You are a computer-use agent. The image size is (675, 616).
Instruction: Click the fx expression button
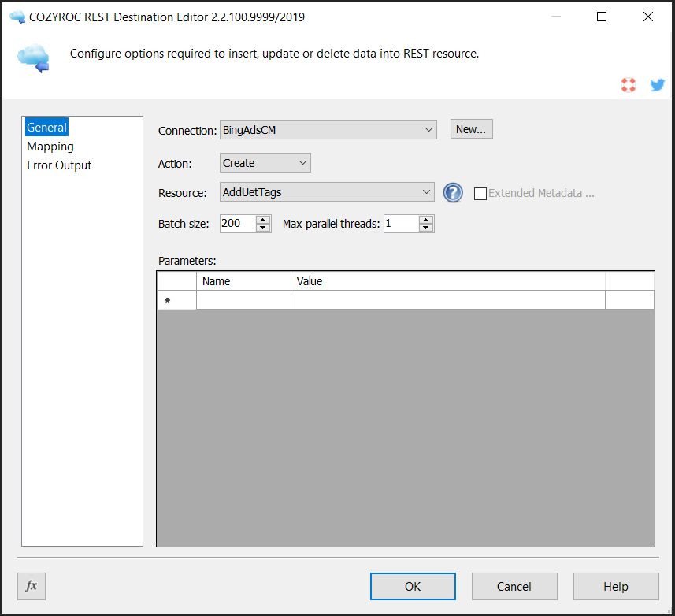pyautogui.click(x=32, y=586)
